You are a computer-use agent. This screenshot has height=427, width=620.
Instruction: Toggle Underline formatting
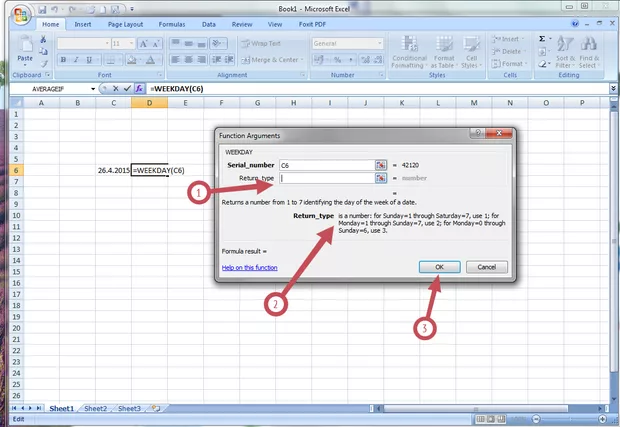pyautogui.click(x=89, y=60)
